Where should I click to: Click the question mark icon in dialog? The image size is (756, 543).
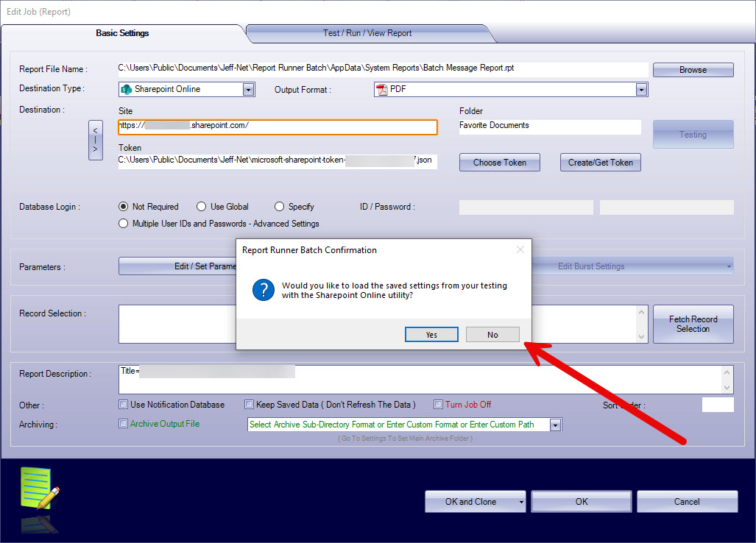263,290
